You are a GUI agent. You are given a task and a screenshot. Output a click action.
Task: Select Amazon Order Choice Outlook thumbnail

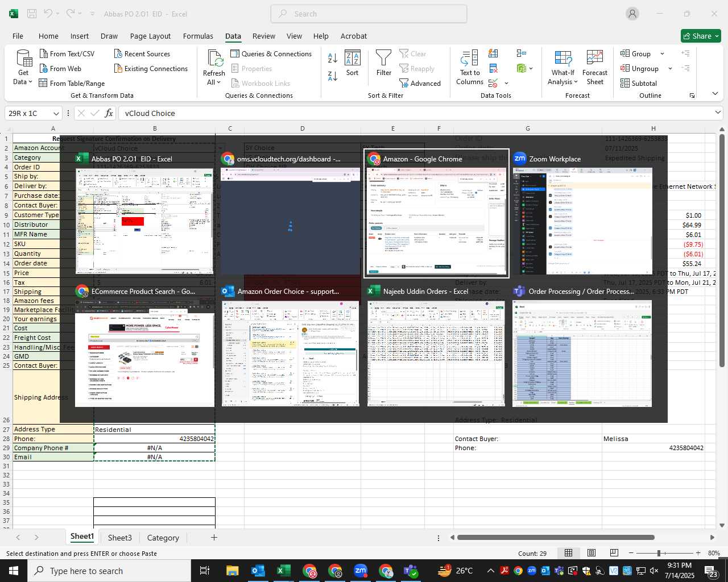pyautogui.click(x=291, y=354)
